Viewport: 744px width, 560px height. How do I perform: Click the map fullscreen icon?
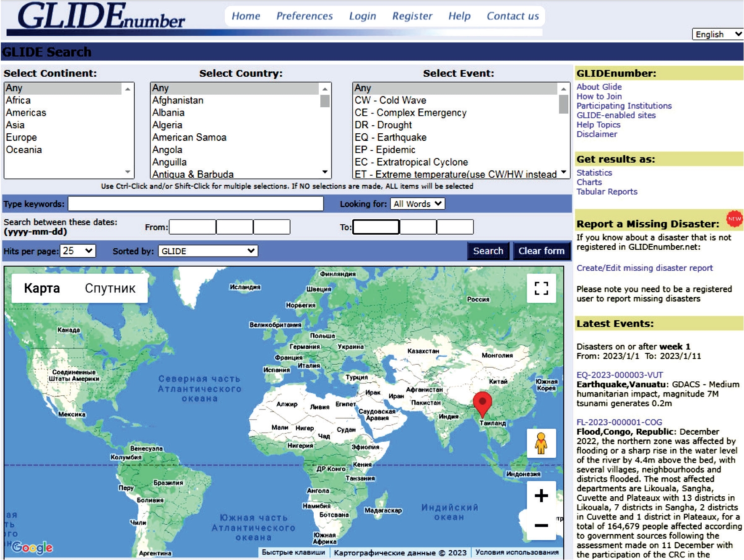(541, 288)
